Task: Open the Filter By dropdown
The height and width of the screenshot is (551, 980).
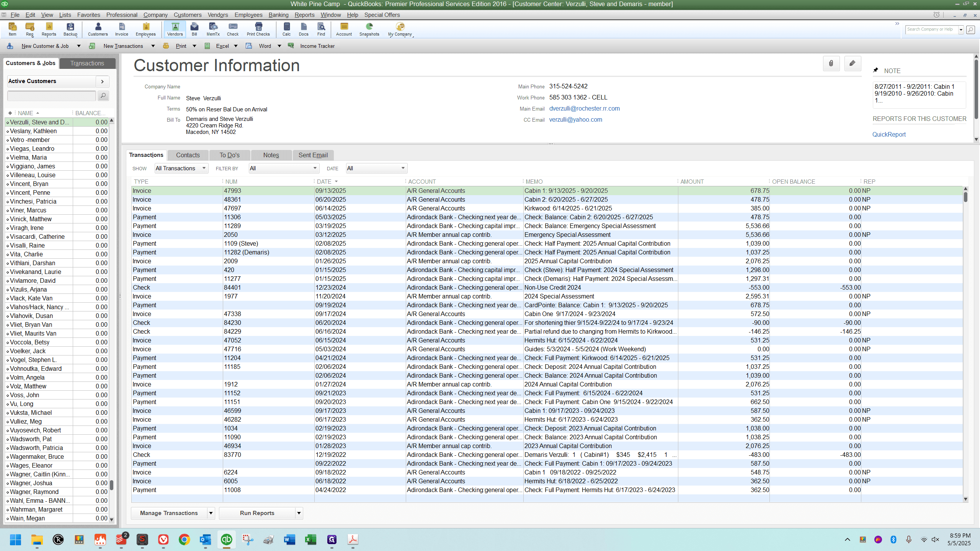Action: [284, 168]
